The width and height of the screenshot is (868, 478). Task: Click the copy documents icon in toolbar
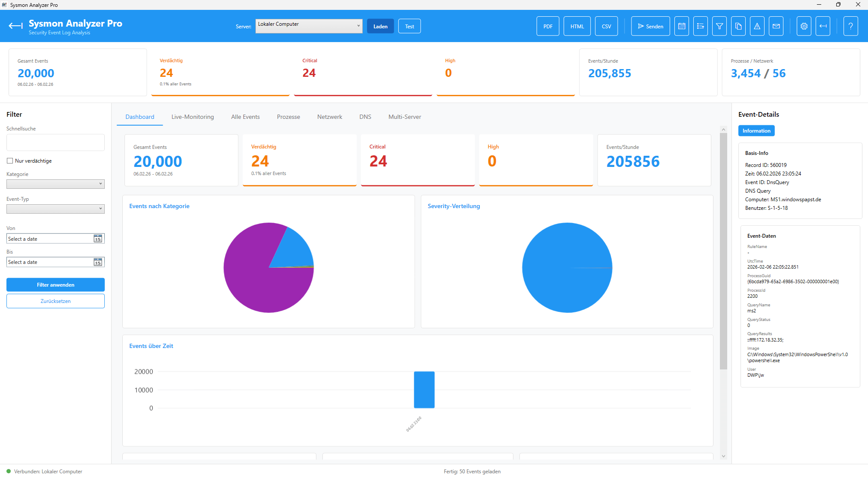pos(738,26)
